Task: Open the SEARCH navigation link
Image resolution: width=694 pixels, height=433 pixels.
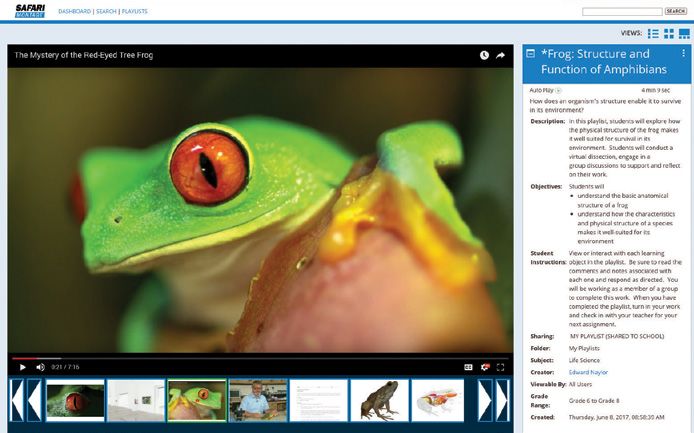Action: click(106, 11)
